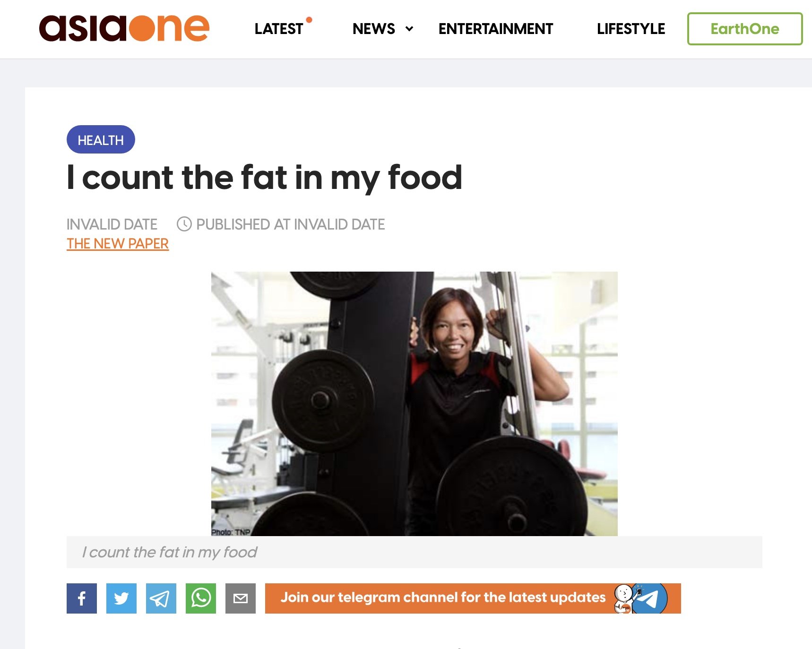This screenshot has width=812, height=649.
Task: Share article via Telegram icon
Action: tap(161, 598)
